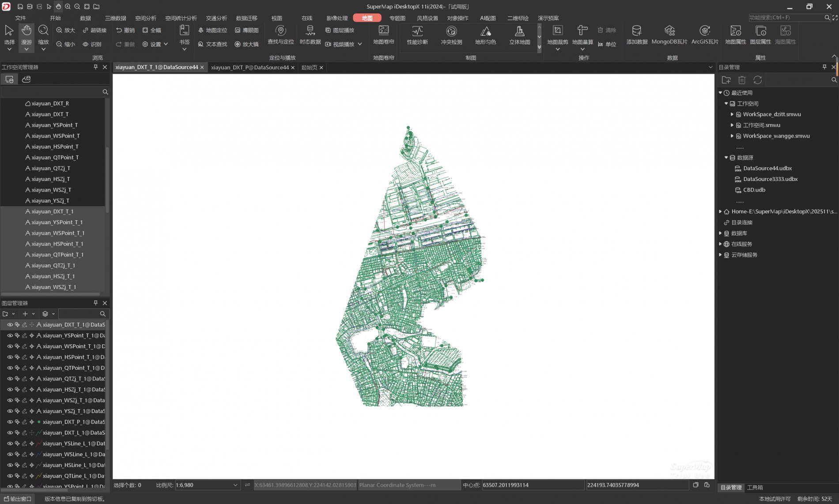Open the 比例尺 scale dropdown
This screenshot has height=504, width=839.
pos(235,485)
